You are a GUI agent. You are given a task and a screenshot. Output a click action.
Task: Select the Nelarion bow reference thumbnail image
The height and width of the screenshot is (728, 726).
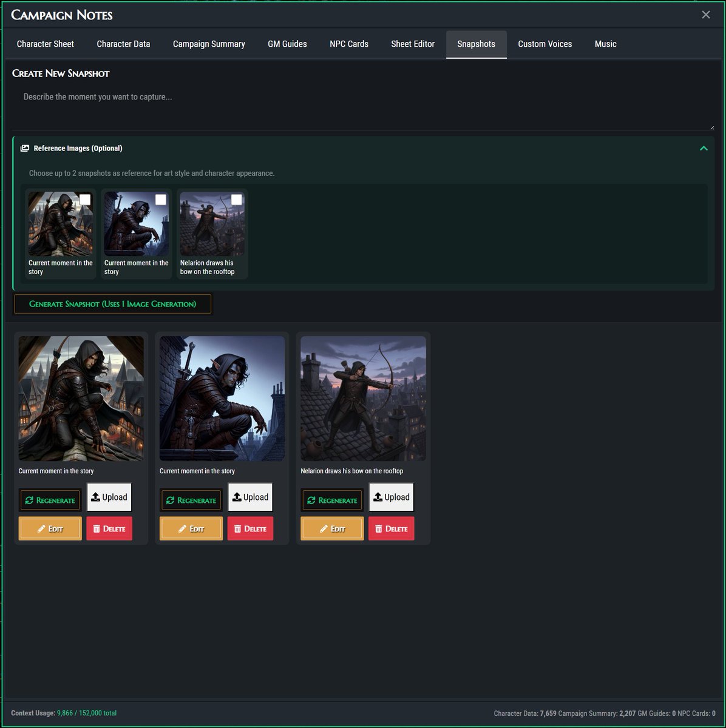tap(212, 224)
